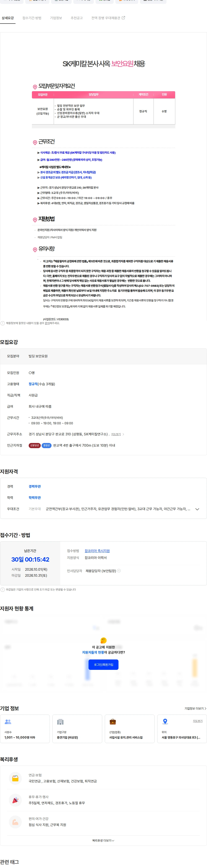Open 지도보기 in the 위치 card
207x868 pixels.
[198, 721]
